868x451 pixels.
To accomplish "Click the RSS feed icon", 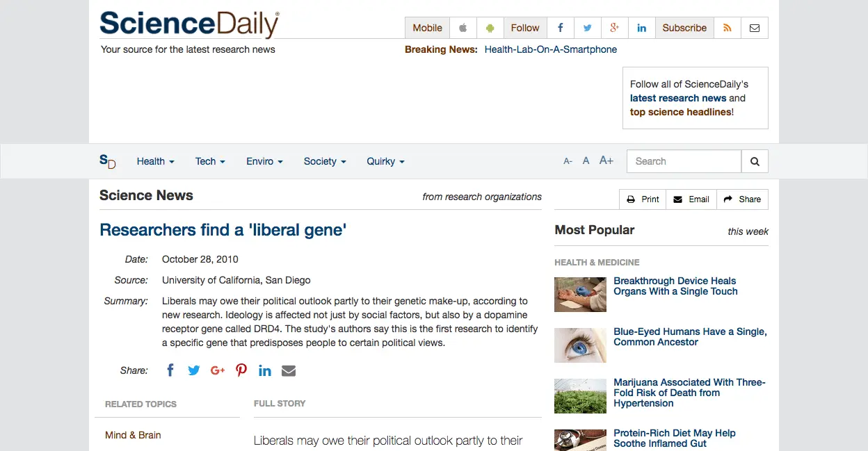I will (728, 28).
